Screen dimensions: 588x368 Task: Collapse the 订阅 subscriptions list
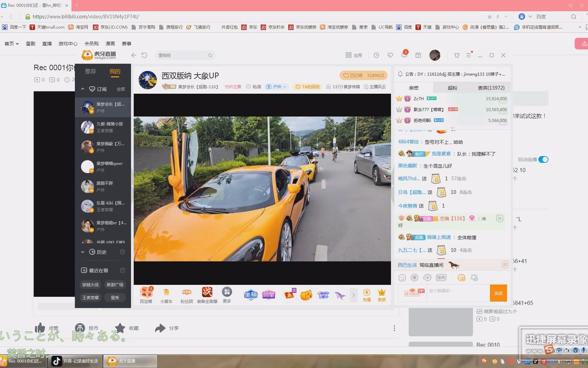tap(83, 89)
